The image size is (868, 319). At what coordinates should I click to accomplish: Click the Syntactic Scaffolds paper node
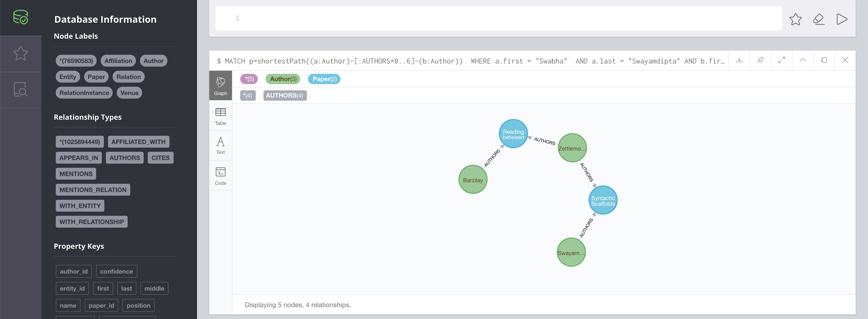[x=603, y=200]
